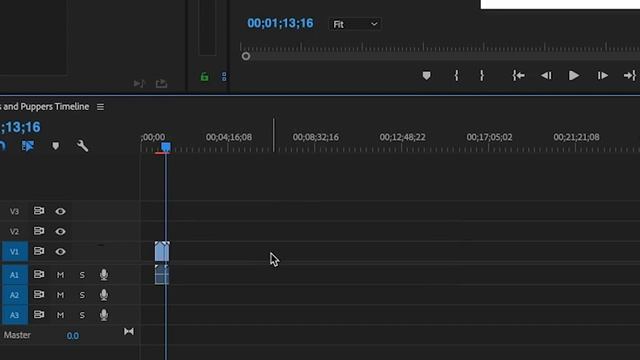Click the 00;08;32;16 ruler mark
This screenshot has width=640, height=360.
point(316,137)
